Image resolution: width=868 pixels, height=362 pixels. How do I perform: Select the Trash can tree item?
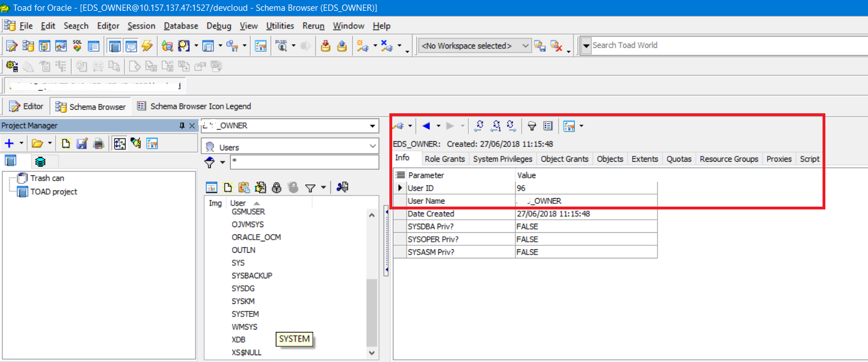47,178
